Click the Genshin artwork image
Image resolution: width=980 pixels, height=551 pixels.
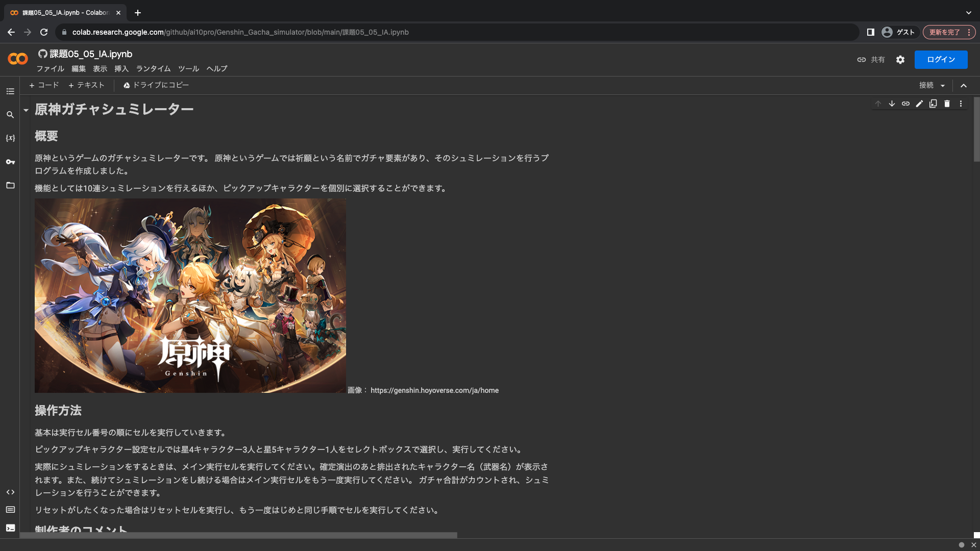(x=190, y=295)
